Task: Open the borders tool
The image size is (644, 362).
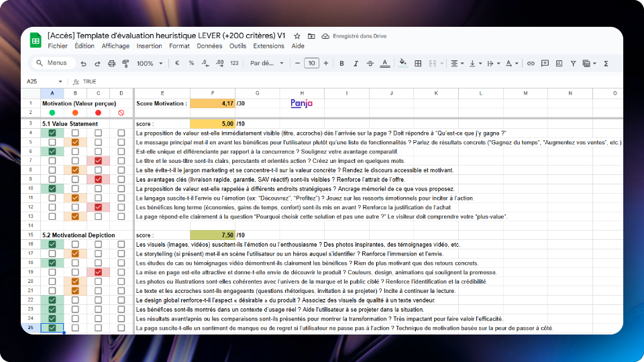Action: click(418, 64)
